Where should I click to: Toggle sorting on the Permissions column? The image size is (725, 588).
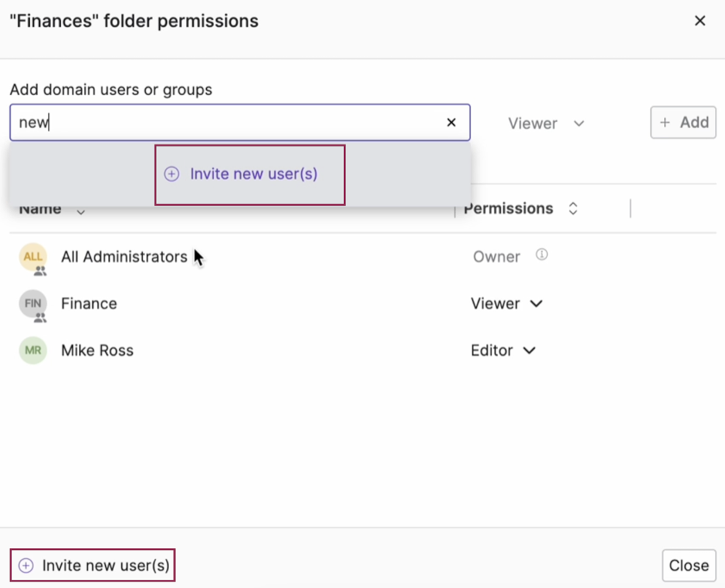coord(573,208)
